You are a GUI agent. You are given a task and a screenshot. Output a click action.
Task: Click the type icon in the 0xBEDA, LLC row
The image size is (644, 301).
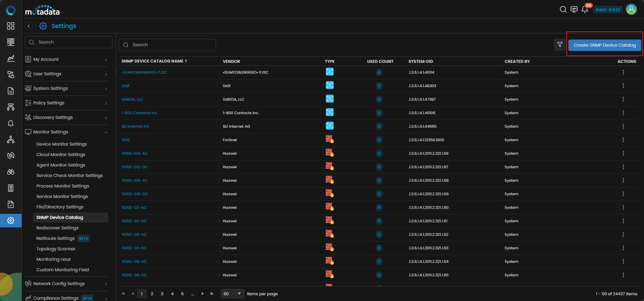(329, 99)
